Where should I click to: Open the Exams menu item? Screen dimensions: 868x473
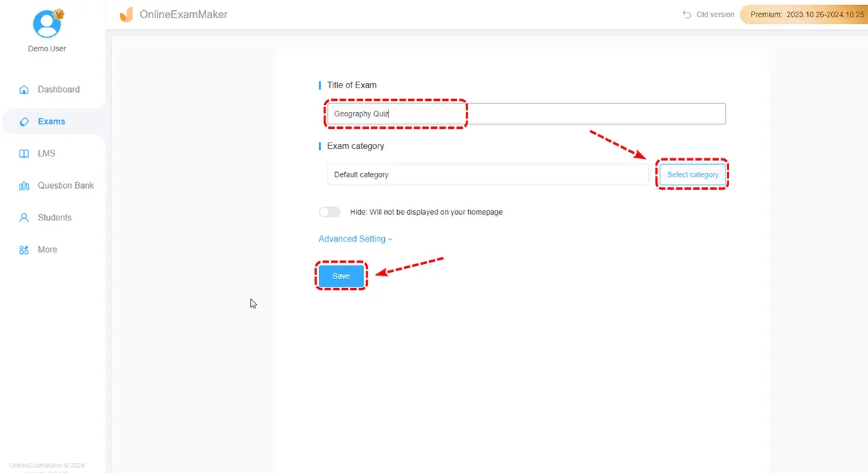click(51, 122)
